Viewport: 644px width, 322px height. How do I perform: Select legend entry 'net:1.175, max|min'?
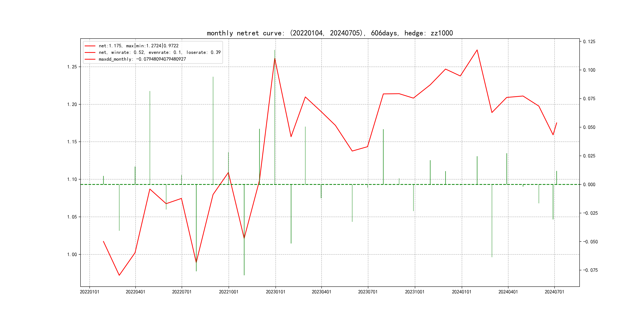[139, 46]
